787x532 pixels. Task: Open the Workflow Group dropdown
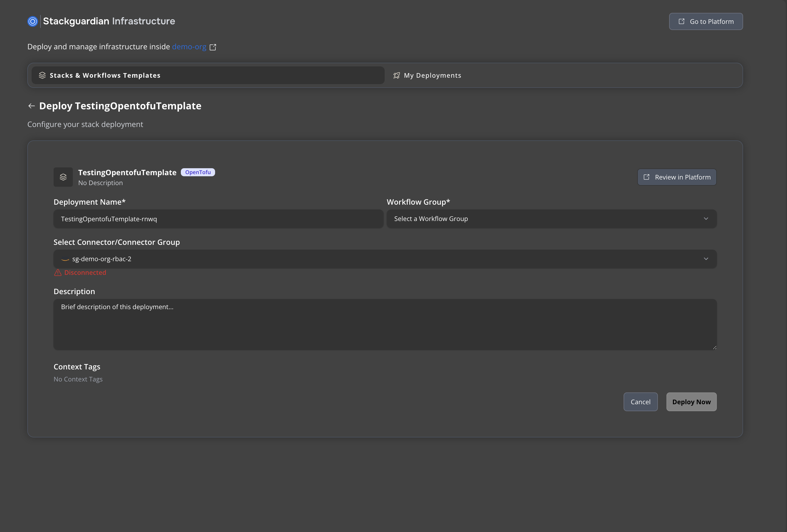[x=551, y=219]
